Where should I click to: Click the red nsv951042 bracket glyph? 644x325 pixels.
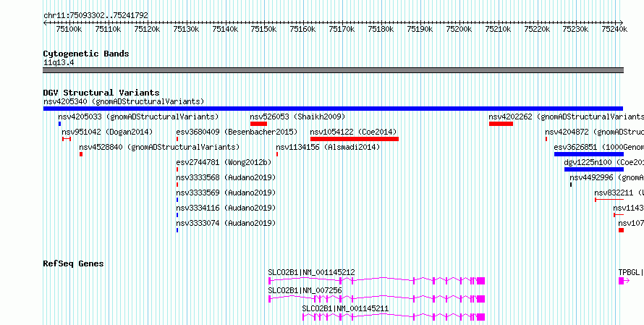coord(67,139)
